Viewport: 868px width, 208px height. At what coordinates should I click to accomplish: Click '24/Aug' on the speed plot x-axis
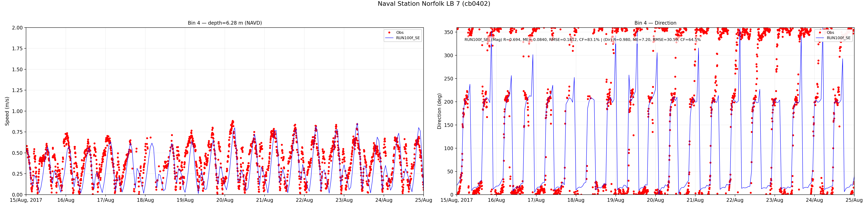(x=384, y=200)
